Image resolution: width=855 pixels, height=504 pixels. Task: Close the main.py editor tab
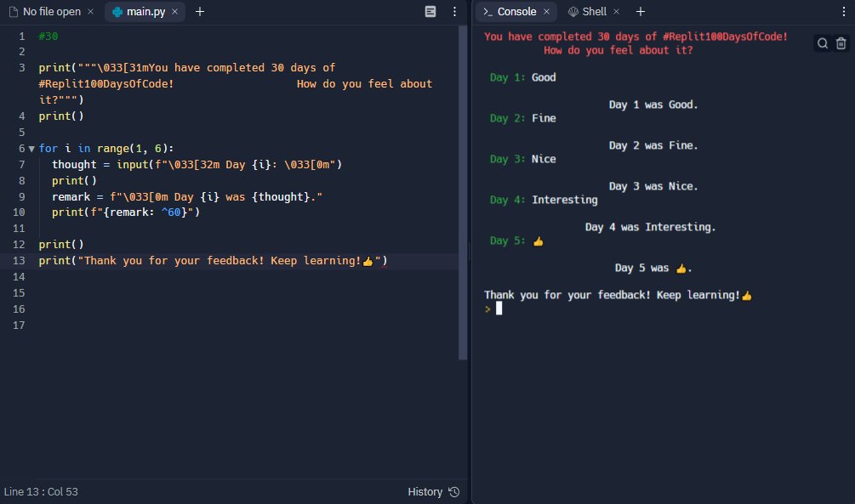pyautogui.click(x=174, y=11)
